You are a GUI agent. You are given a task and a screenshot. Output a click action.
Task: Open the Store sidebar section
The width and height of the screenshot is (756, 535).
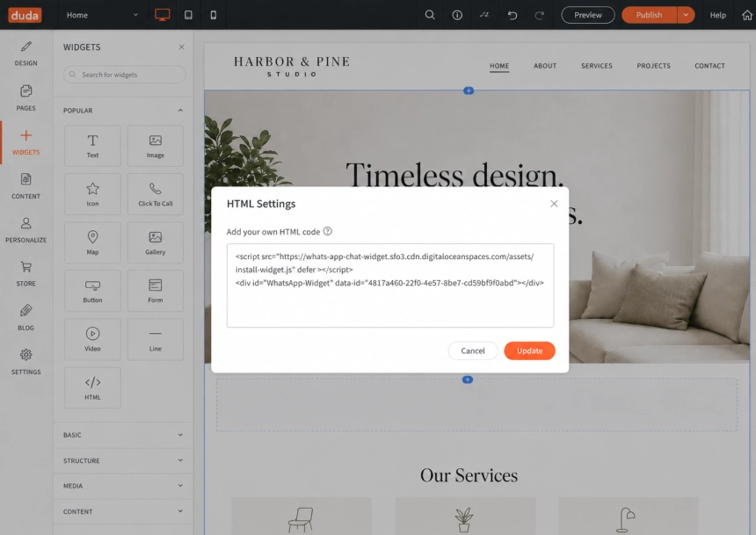tap(26, 274)
